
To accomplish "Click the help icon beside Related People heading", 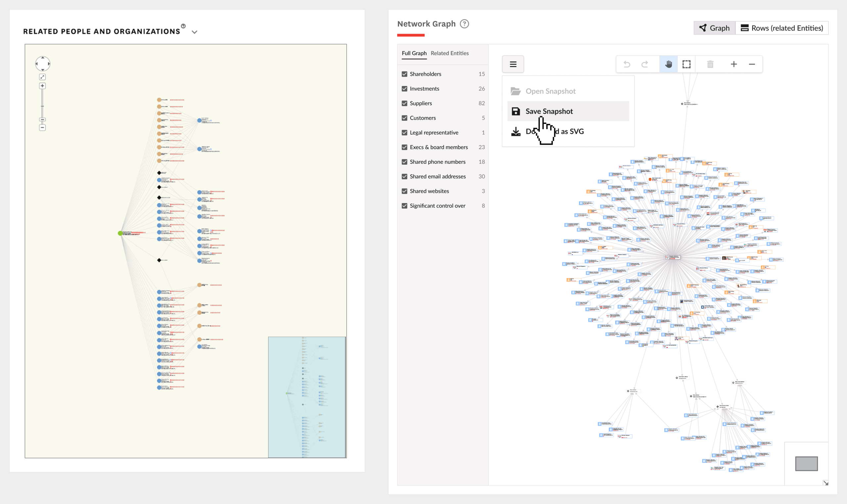I will [x=183, y=26].
